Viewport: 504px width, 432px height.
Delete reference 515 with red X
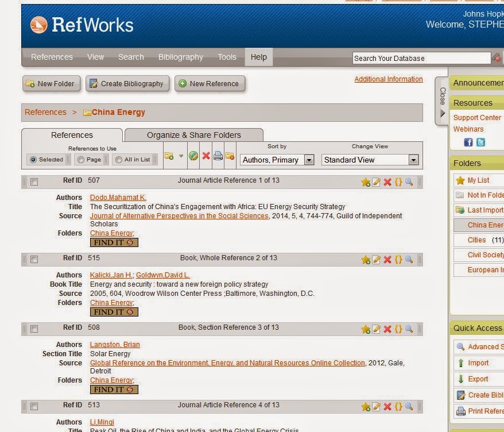[x=387, y=260]
